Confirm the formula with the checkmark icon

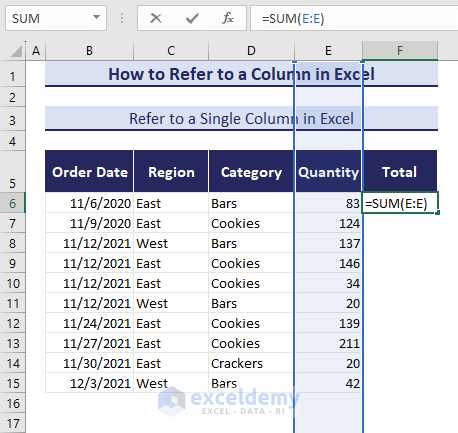point(192,18)
